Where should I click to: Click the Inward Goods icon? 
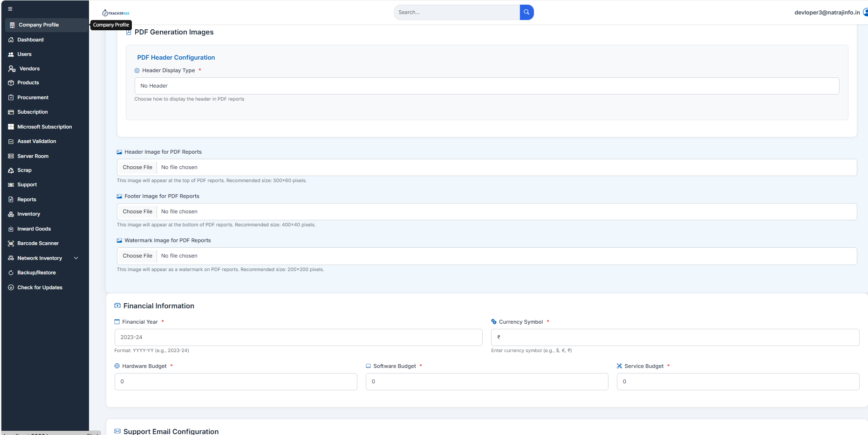(x=11, y=229)
